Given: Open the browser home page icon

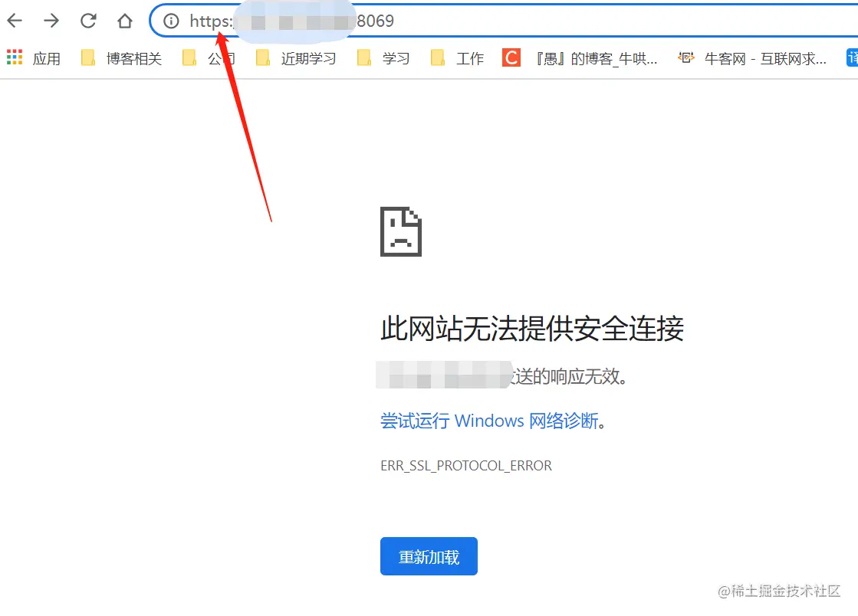Looking at the screenshot, I should tap(125, 21).
